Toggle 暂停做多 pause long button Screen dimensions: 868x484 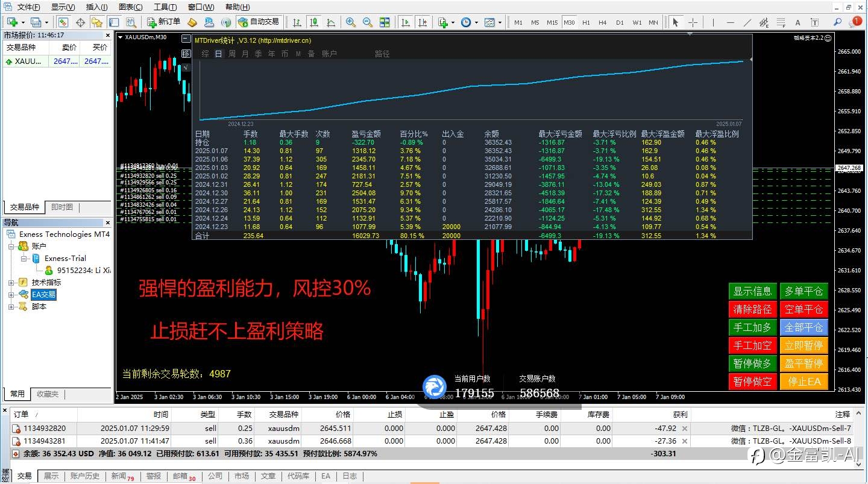pyautogui.click(x=752, y=363)
